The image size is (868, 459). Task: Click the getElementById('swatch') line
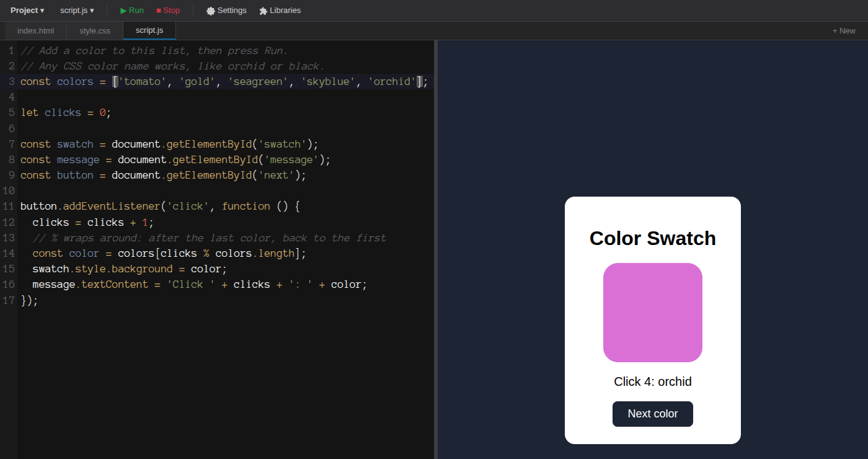[x=169, y=144]
